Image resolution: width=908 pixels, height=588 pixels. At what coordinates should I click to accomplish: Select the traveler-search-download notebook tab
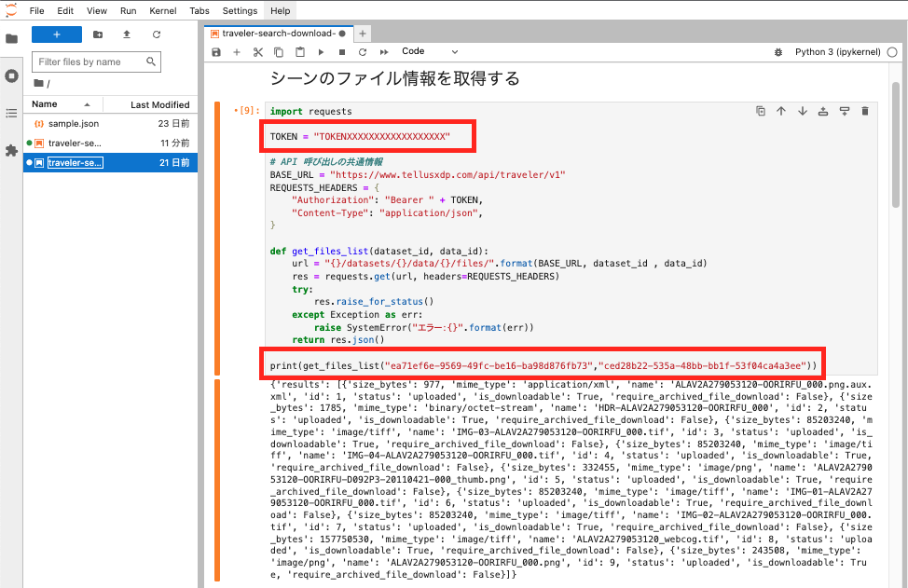(278, 34)
